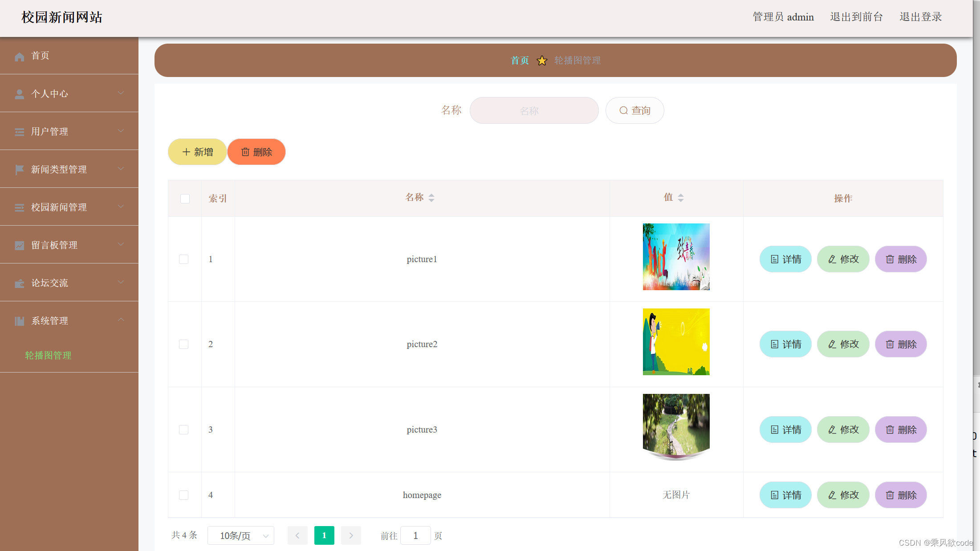Open the 10条/页 page size dropdown
This screenshot has width=980, height=551.
[x=240, y=535]
